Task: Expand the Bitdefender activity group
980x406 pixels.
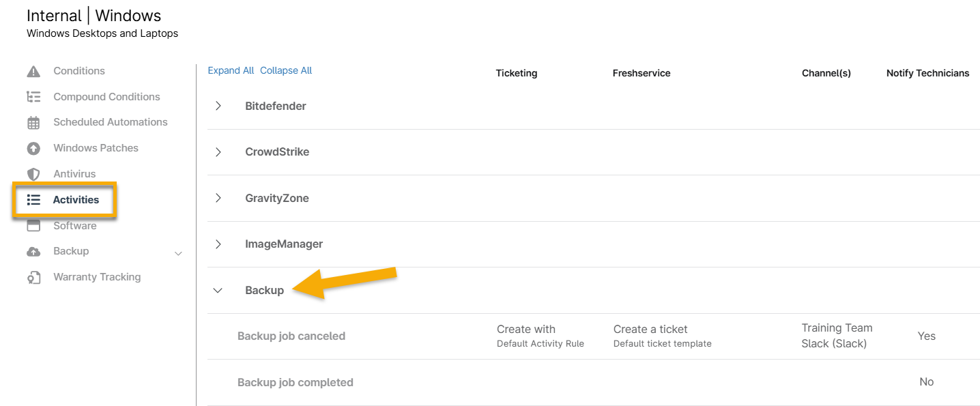Action: [x=218, y=106]
